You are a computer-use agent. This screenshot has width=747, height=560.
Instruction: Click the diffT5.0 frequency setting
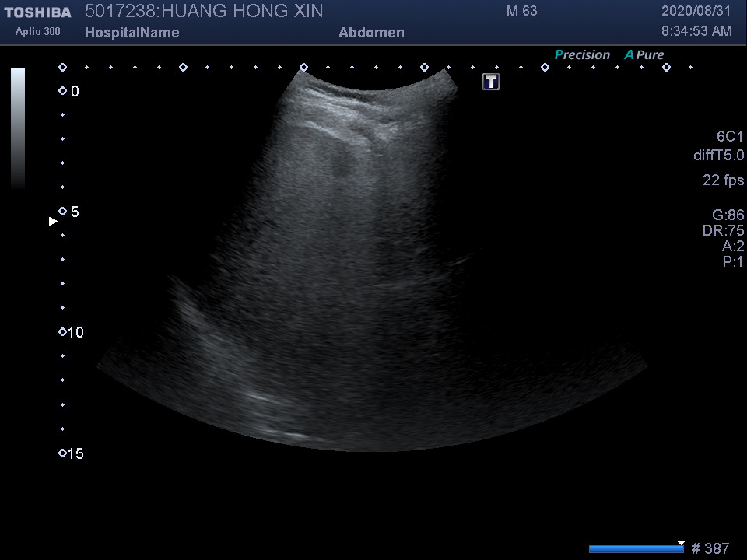point(718,156)
